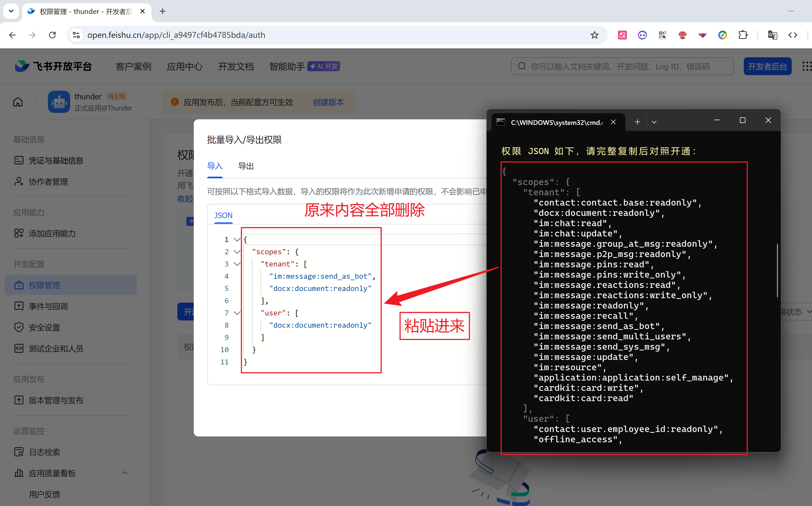
Task: Open a new terminal tab with the plus icon
Action: pyautogui.click(x=637, y=122)
